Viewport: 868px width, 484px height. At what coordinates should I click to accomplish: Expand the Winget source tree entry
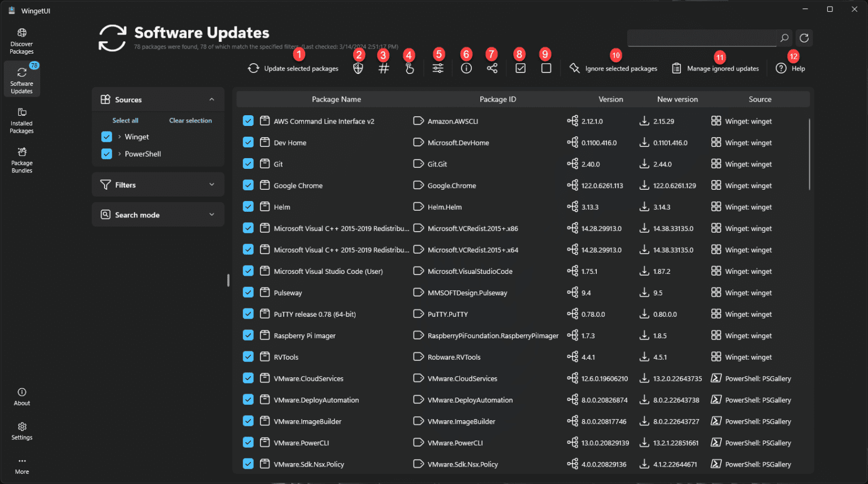click(x=119, y=136)
